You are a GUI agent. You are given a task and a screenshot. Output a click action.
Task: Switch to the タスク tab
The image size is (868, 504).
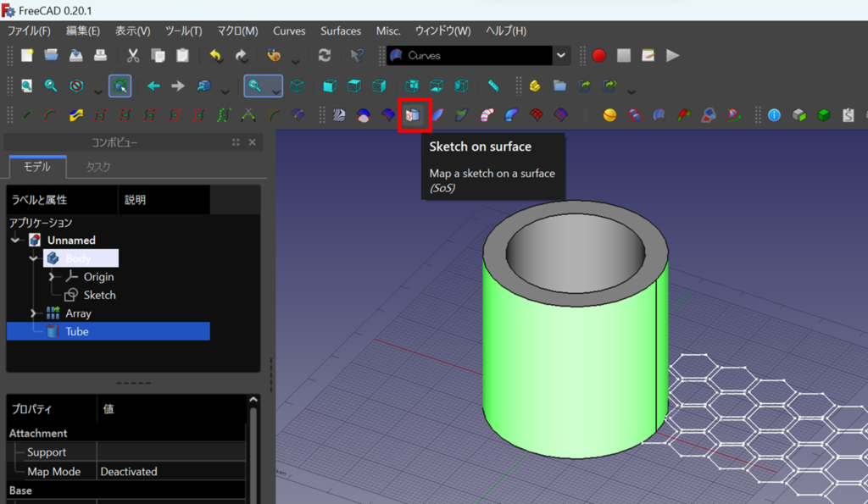98,167
